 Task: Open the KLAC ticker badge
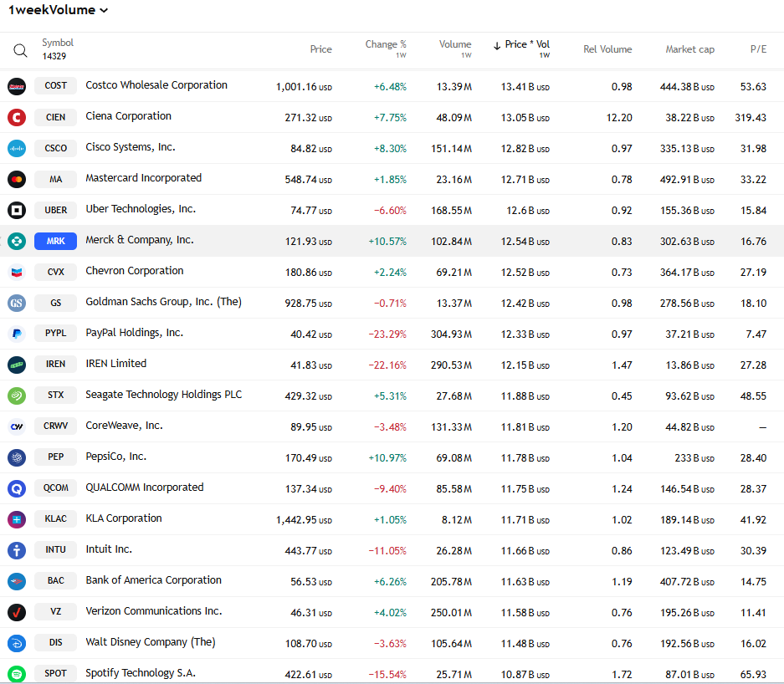[55, 519]
